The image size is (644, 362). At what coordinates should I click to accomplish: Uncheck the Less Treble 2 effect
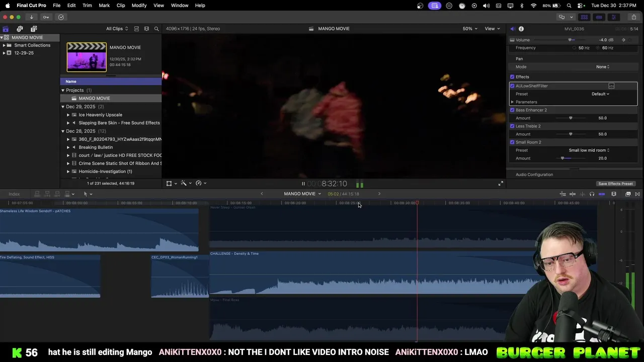(x=512, y=126)
